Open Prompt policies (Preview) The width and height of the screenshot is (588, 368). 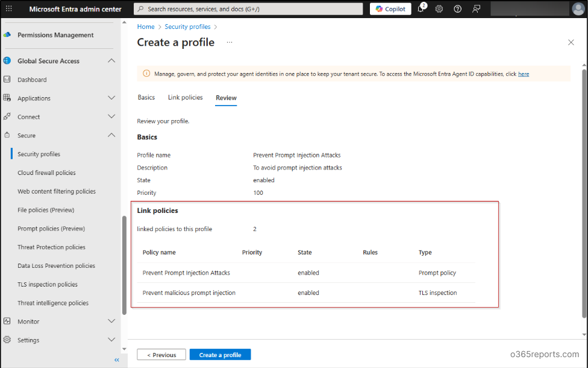(x=51, y=228)
